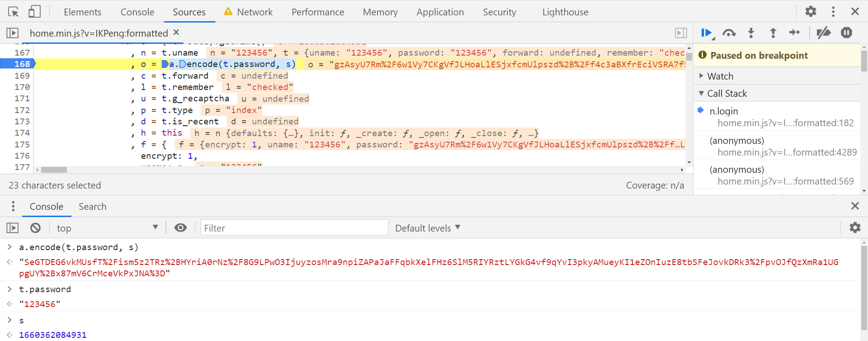Click the code editor scroll right arrow
The image size is (868, 341).
[x=682, y=170]
